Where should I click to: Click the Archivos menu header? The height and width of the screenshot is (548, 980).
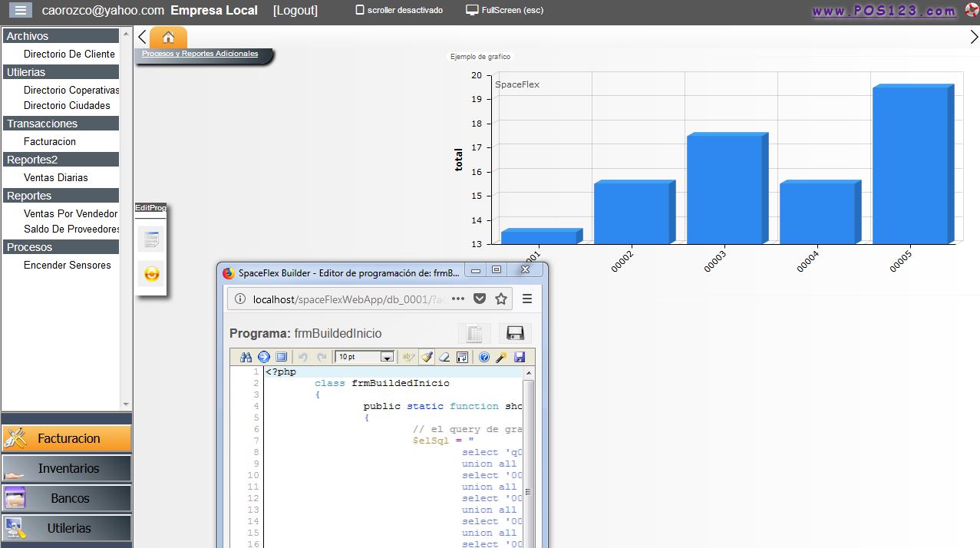(61, 36)
